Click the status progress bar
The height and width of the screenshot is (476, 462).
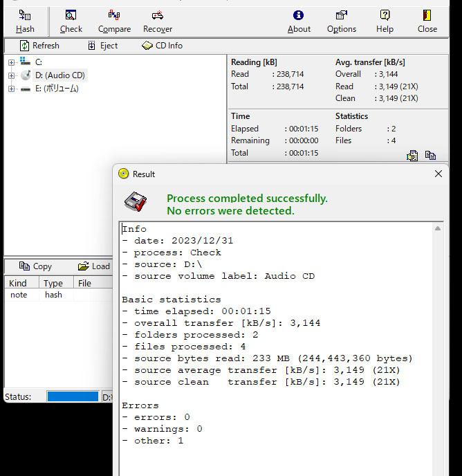coord(73,396)
